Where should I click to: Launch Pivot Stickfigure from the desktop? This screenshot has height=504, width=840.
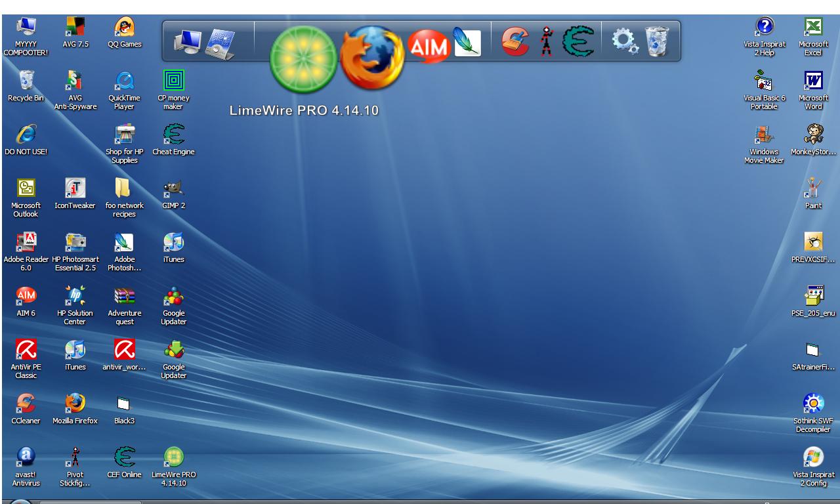click(75, 468)
